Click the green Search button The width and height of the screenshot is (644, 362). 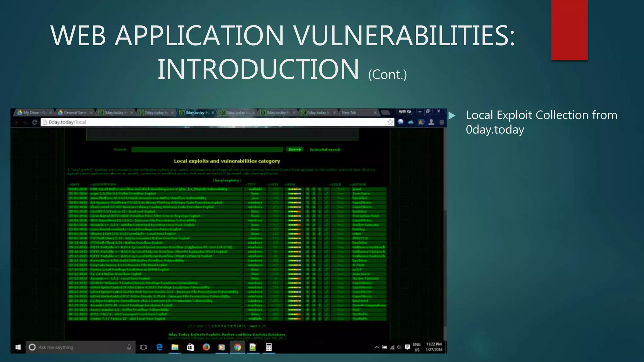[x=295, y=150]
